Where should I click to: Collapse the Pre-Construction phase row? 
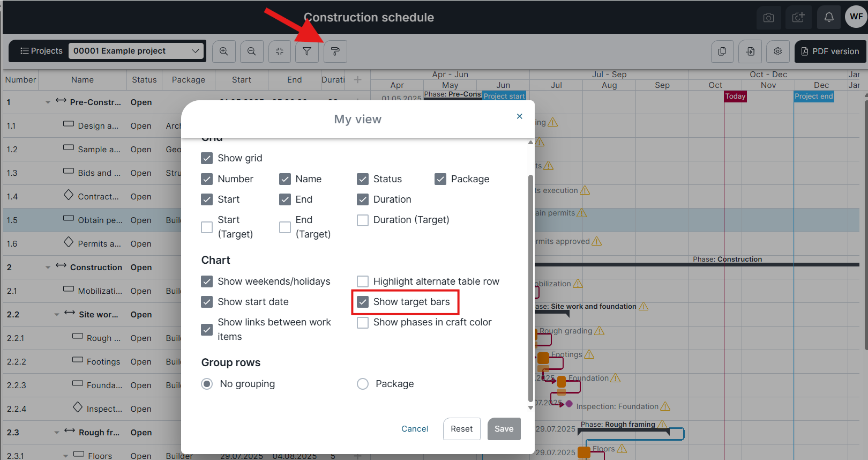(x=48, y=102)
